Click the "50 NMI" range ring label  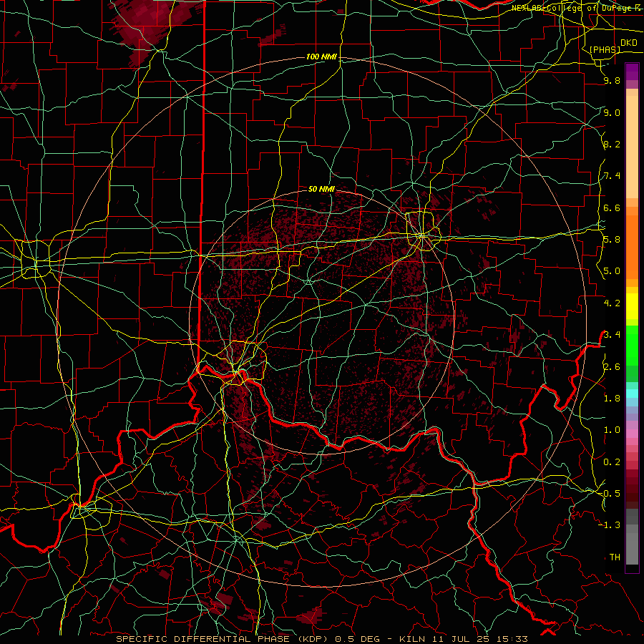(321, 189)
